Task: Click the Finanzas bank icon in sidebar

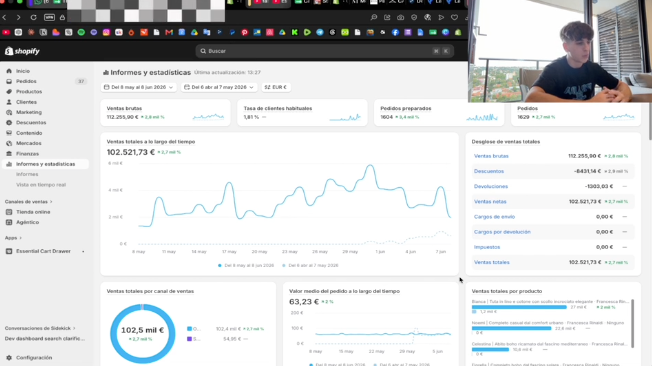Action: tap(9, 154)
